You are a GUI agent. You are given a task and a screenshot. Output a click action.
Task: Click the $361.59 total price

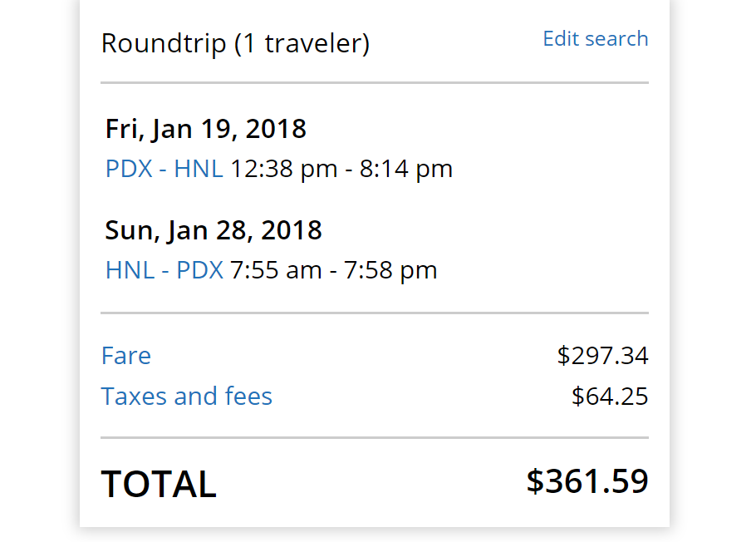tap(587, 481)
